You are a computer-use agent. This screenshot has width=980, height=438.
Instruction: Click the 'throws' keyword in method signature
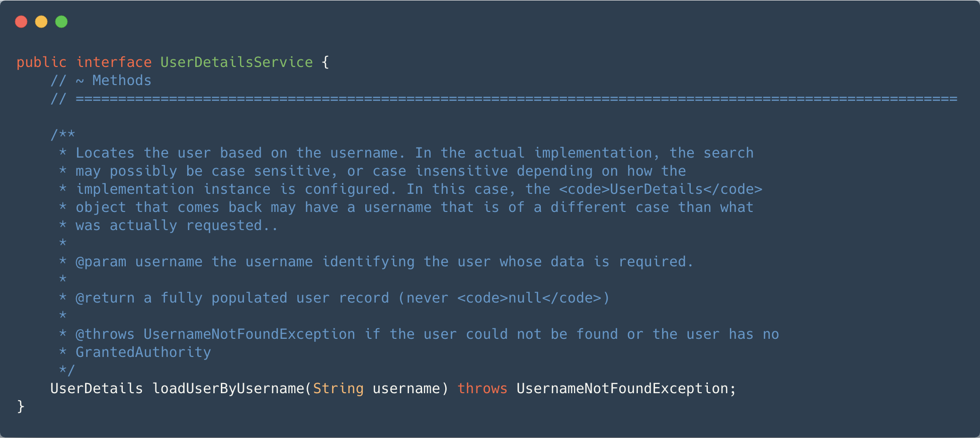pyautogui.click(x=482, y=389)
